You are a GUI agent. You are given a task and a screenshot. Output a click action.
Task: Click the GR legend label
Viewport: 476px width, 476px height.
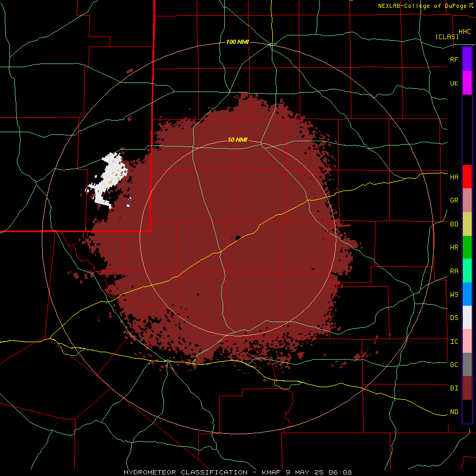pos(454,200)
